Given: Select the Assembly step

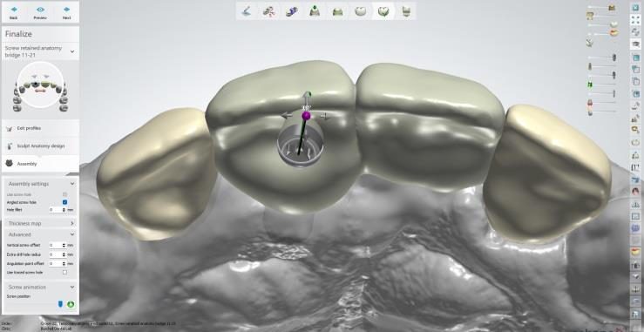Looking at the screenshot, I should click(x=40, y=164).
